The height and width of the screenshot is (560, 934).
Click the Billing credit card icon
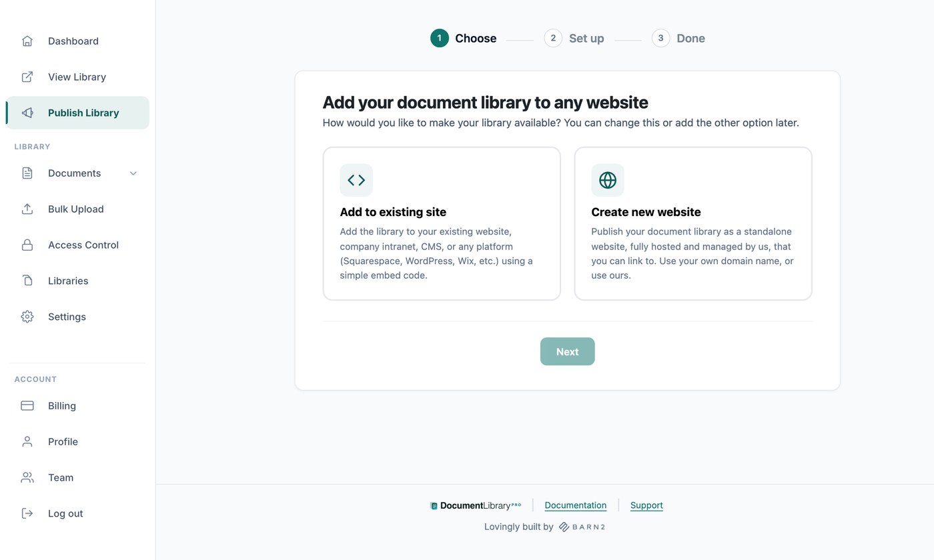pyautogui.click(x=27, y=406)
